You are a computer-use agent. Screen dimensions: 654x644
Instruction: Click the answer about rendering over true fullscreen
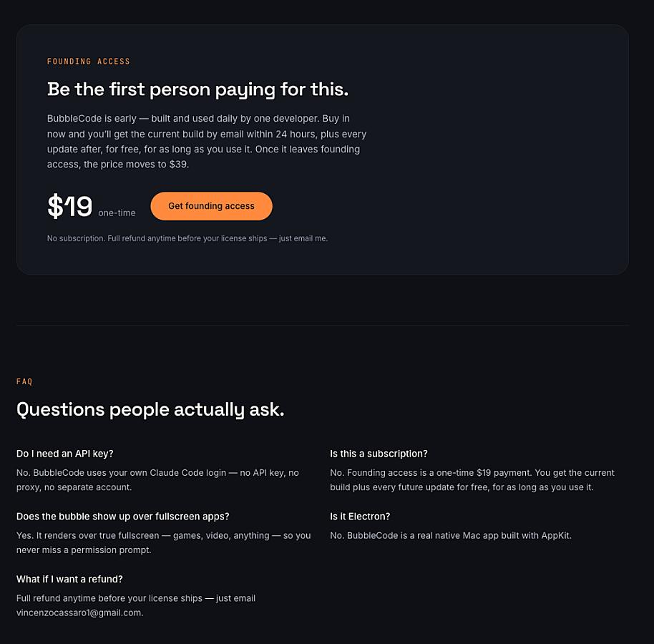pos(163,542)
